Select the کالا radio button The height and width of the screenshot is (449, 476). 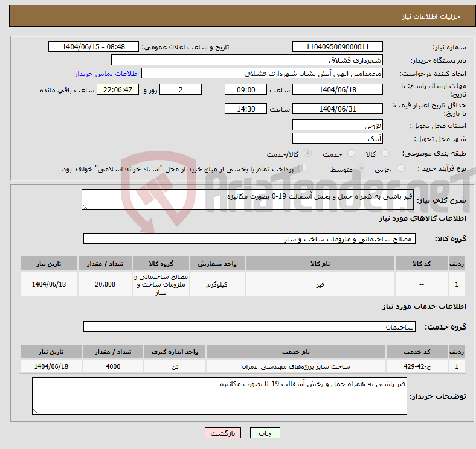point(385,153)
